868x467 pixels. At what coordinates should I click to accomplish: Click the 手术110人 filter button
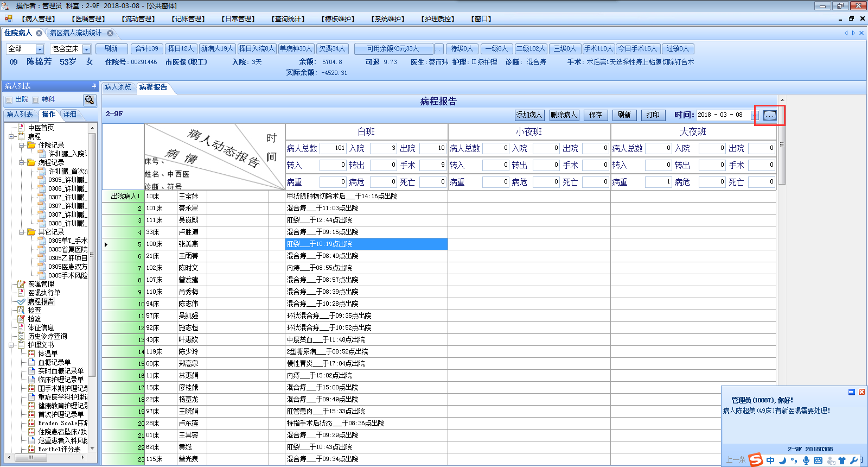598,49
